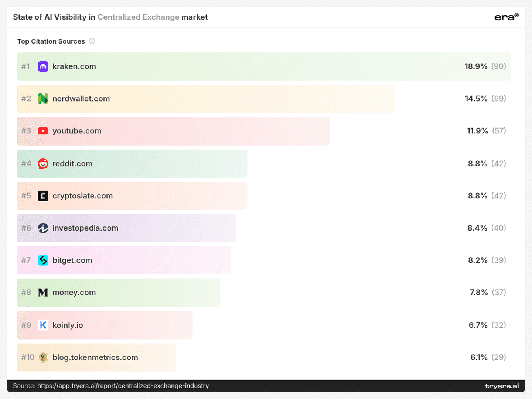Click the (39) citation count
Image resolution: width=532 pixels, height=399 pixels.
point(499,260)
